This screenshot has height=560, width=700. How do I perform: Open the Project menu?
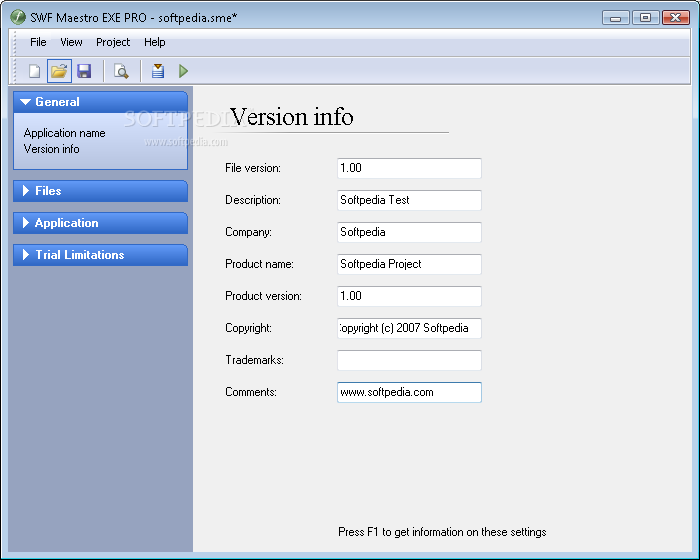(x=113, y=42)
